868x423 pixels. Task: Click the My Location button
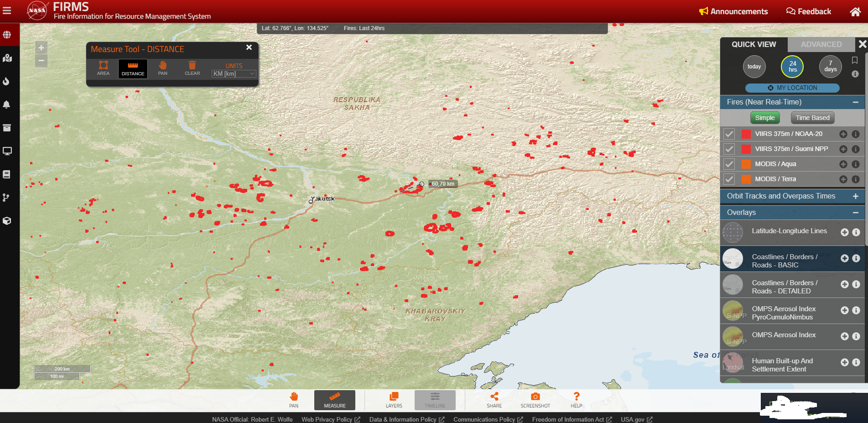tap(792, 88)
